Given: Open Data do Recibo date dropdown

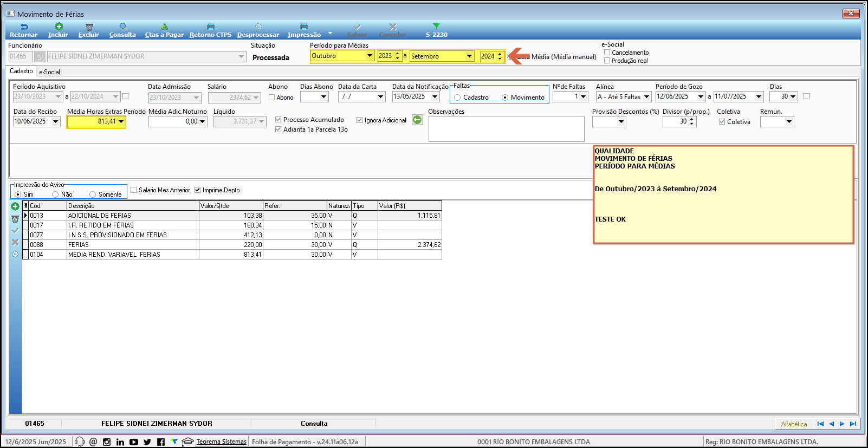Looking at the screenshot, I should [55, 122].
